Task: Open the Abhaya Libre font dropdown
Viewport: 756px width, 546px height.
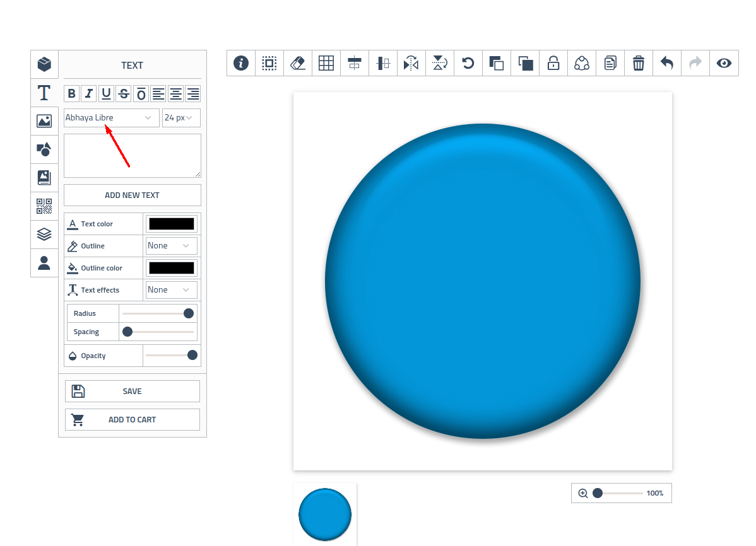Action: (x=111, y=117)
